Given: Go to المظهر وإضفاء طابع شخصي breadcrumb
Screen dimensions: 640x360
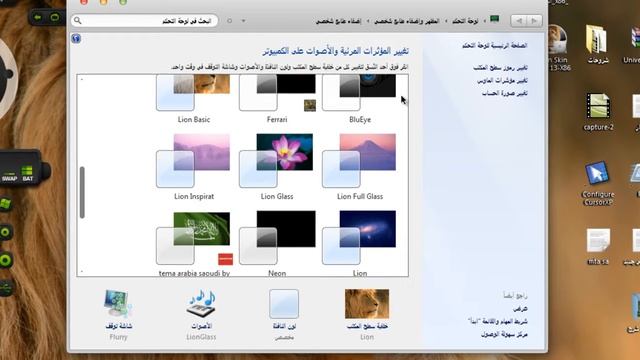Looking at the screenshot, I should tap(407, 21).
